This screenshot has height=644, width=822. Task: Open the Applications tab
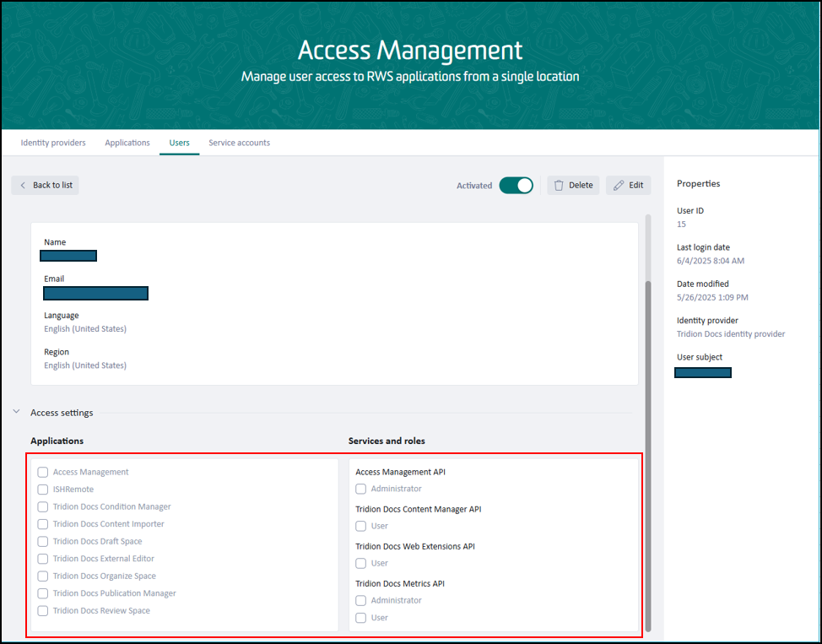point(127,143)
